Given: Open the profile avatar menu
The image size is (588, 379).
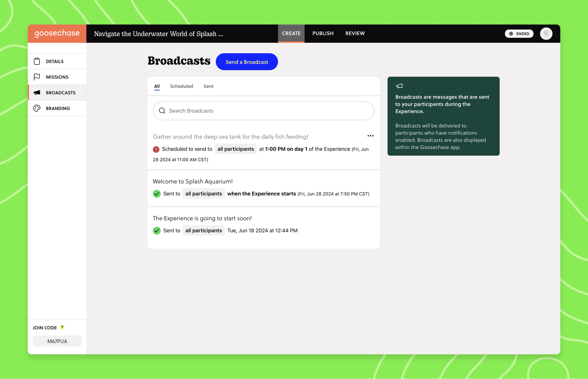Looking at the screenshot, I should 546,34.
